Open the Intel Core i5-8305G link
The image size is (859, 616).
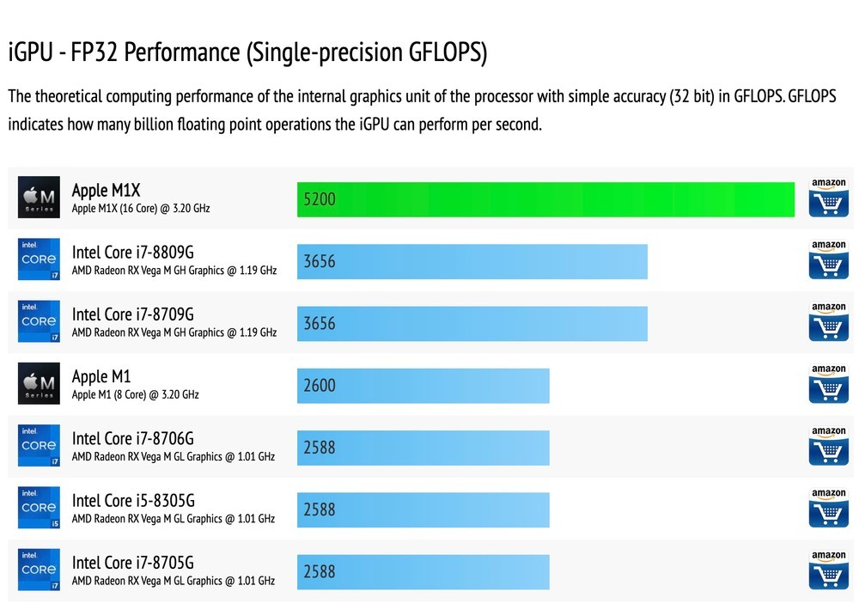132,501
